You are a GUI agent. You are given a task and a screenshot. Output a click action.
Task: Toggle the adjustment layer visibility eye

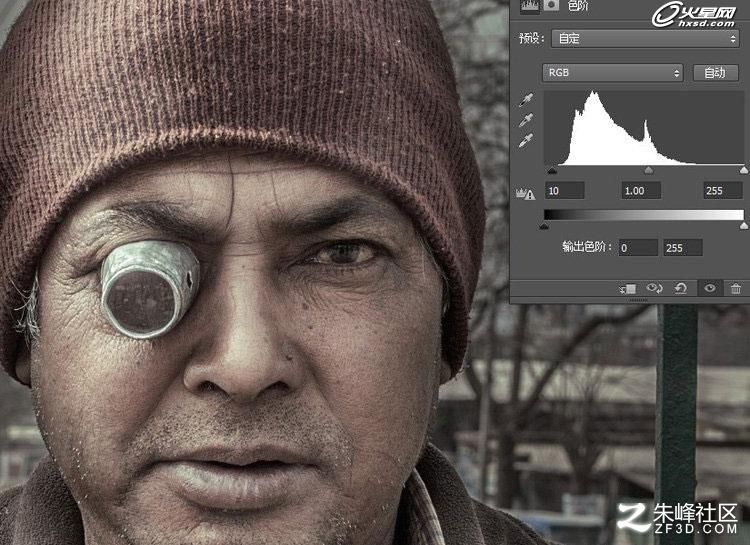(x=710, y=288)
